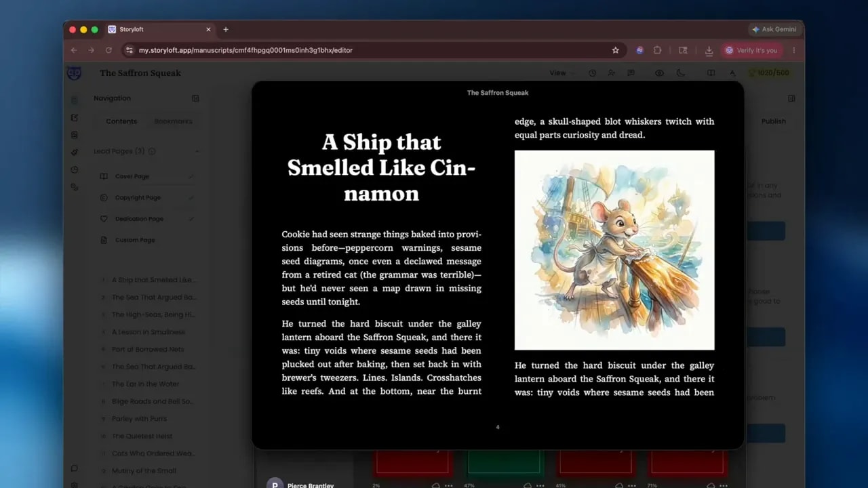
Task: Click 'A Ship that Smelled Like Cinnamon' heading
Action: point(381,167)
